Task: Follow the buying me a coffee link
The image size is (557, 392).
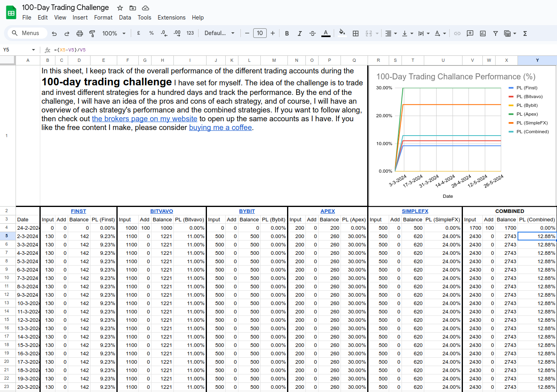Action: (x=220, y=128)
